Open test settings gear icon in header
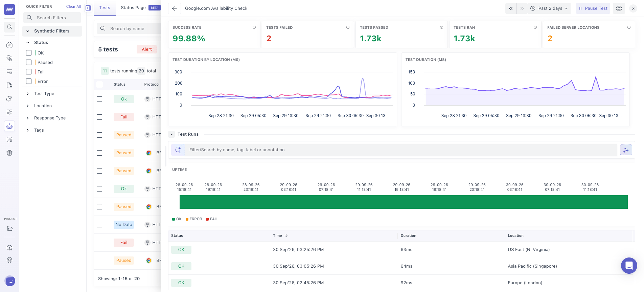 click(619, 8)
